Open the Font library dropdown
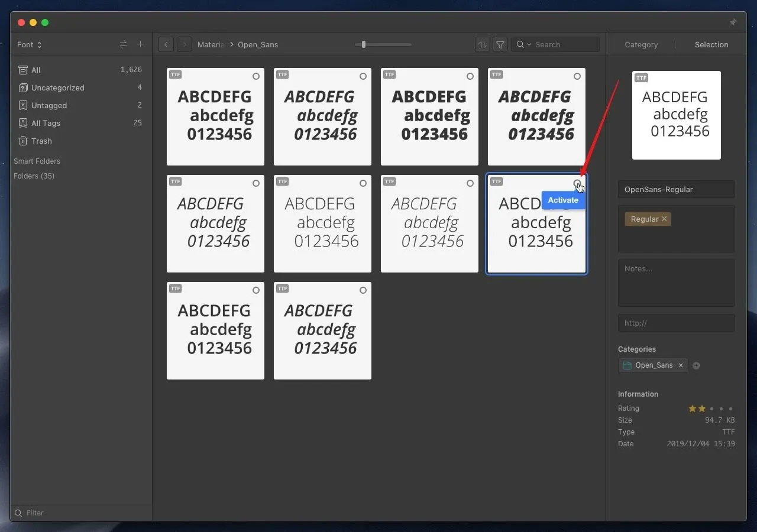The height and width of the screenshot is (532, 757). (x=29, y=44)
